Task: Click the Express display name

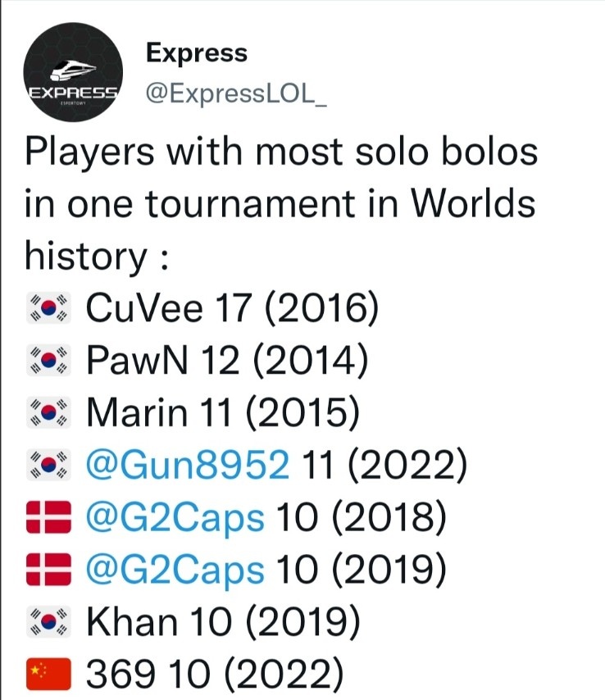Action: click(196, 53)
